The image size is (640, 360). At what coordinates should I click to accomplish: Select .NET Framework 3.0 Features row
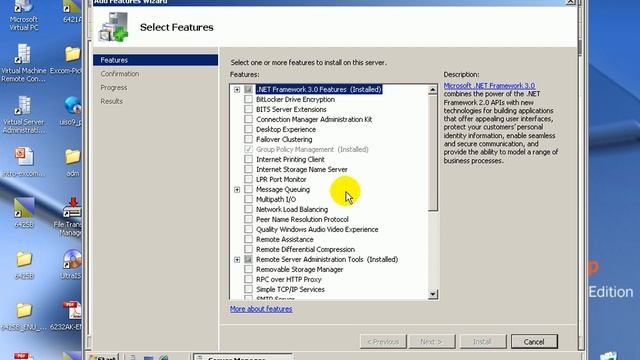pos(319,89)
